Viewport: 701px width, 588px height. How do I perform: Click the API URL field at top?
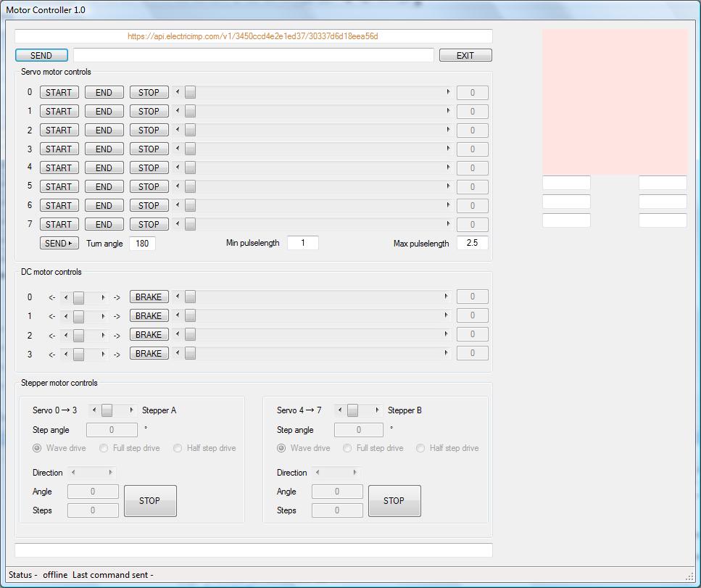coord(254,36)
